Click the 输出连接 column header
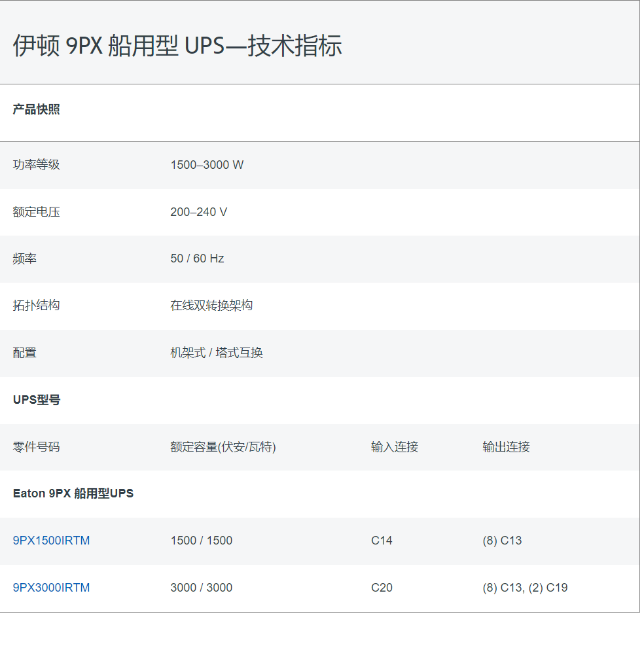 (x=506, y=447)
